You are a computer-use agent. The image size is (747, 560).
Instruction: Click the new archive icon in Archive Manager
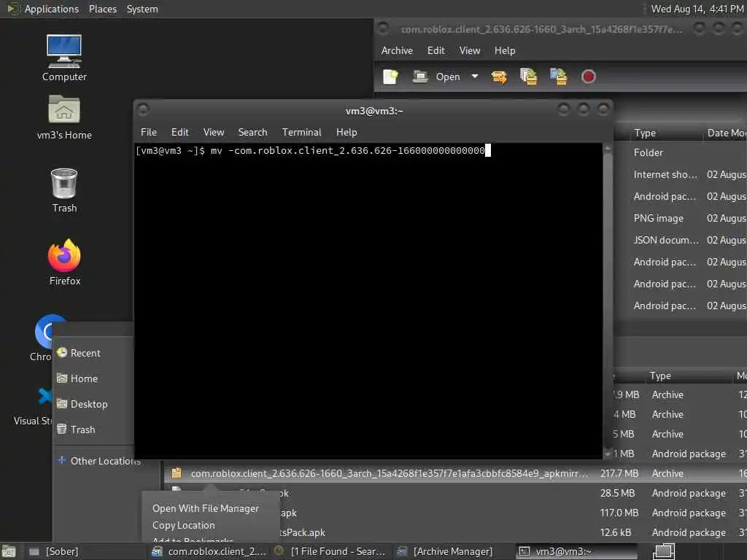(x=390, y=77)
